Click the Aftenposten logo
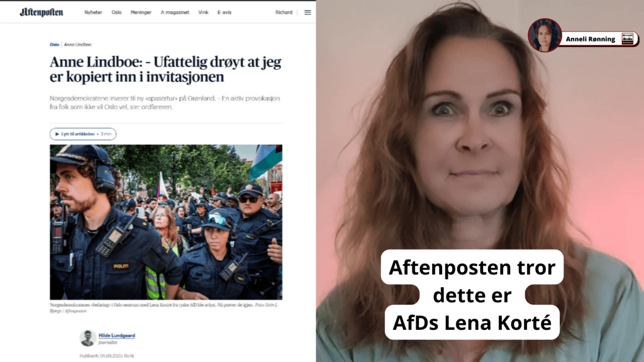644x362 pixels. click(42, 13)
